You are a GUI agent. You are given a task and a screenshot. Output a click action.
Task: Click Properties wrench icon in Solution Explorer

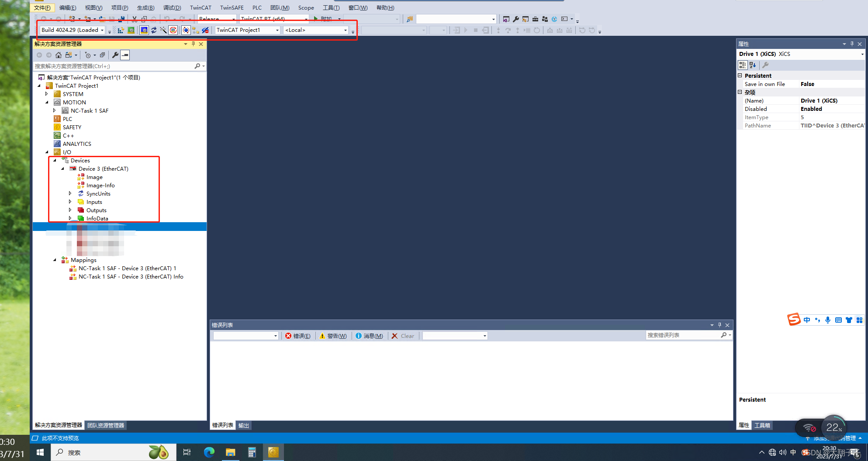115,55
